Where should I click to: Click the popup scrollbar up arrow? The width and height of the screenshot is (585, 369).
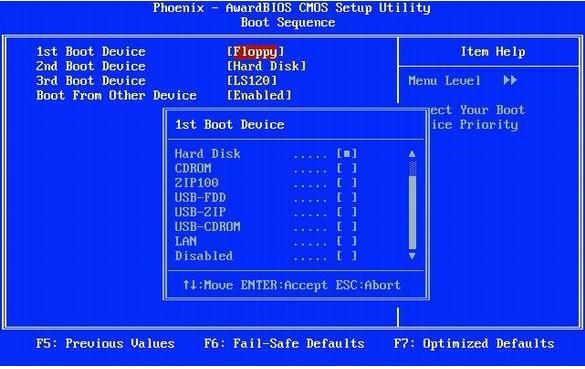(x=412, y=154)
